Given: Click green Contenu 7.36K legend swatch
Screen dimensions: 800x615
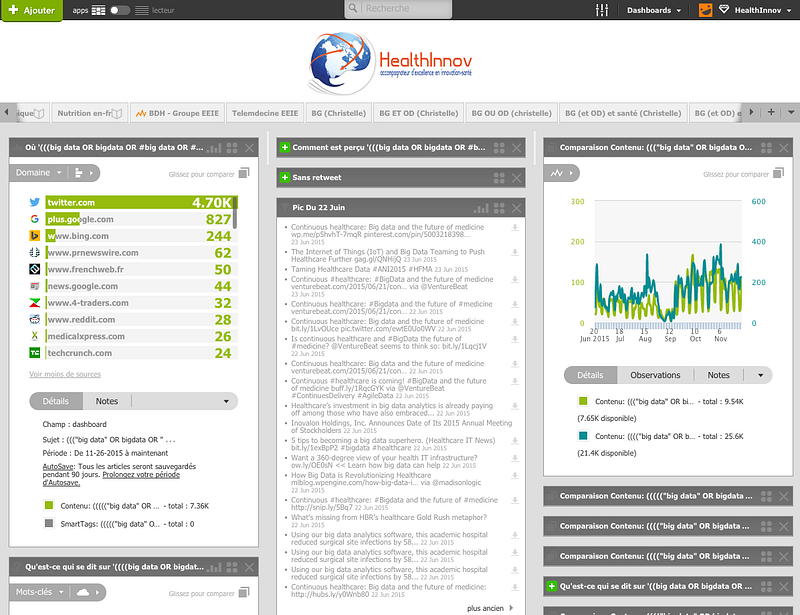Looking at the screenshot, I should [49, 505].
